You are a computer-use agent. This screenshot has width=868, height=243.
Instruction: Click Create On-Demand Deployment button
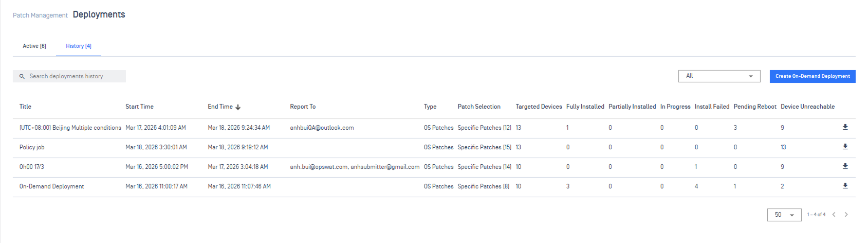tap(812, 76)
